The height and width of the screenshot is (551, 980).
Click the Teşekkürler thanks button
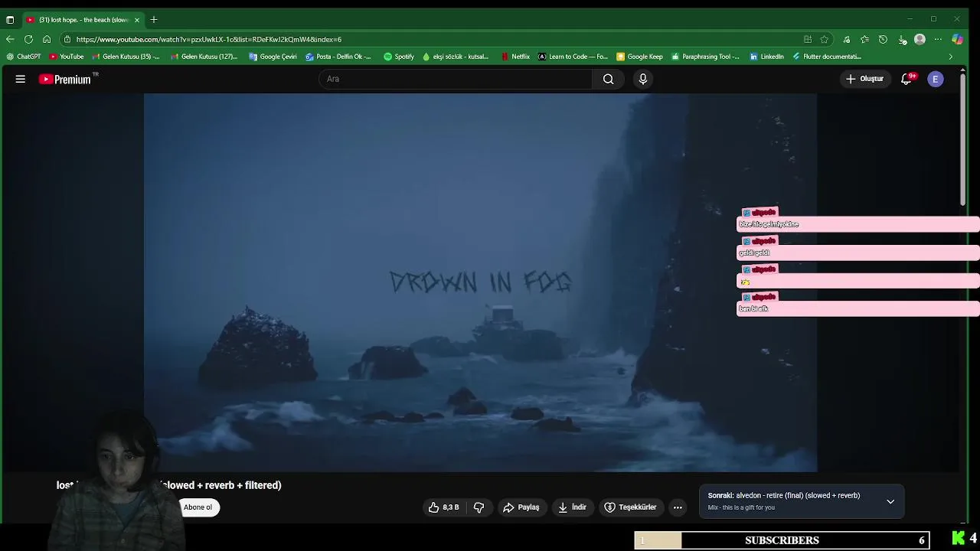point(630,507)
